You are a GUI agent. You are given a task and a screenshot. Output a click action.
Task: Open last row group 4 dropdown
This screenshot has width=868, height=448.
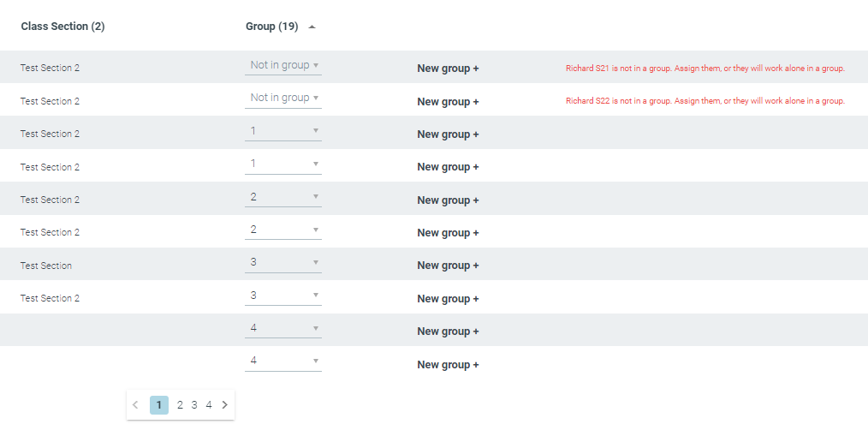(282, 361)
